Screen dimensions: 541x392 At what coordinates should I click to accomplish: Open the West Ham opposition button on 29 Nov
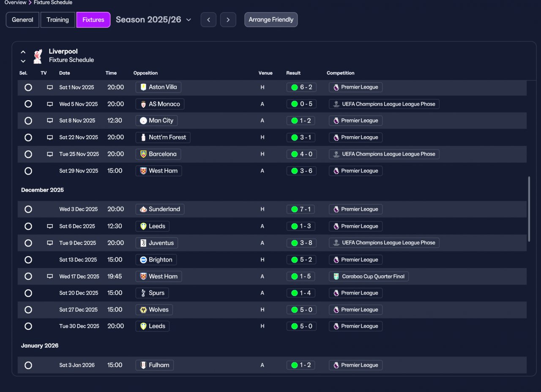(x=158, y=171)
